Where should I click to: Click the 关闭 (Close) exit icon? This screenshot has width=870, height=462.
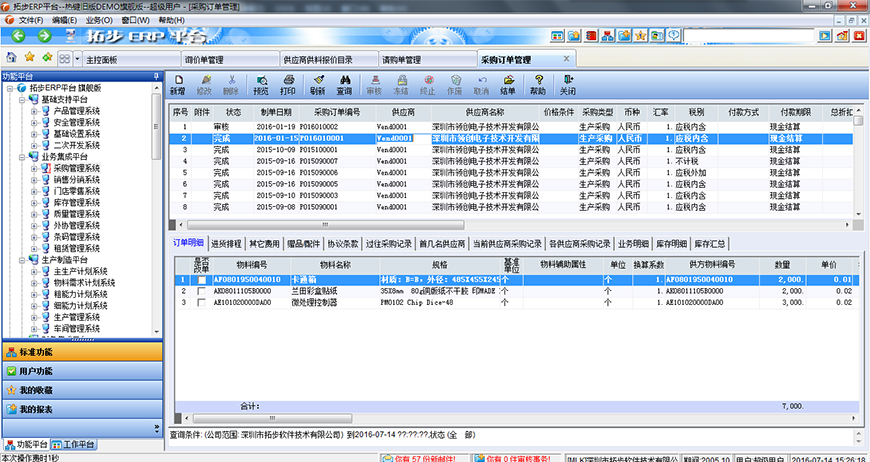pyautogui.click(x=568, y=84)
